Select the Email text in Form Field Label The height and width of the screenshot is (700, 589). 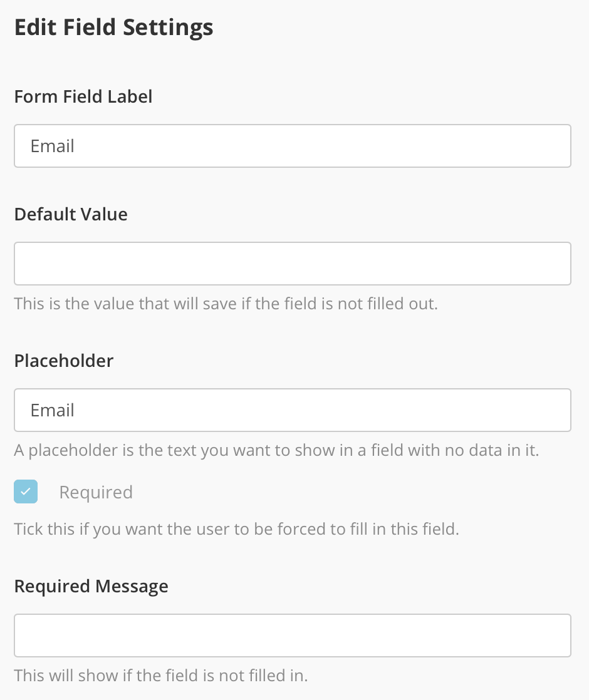pos(53,146)
